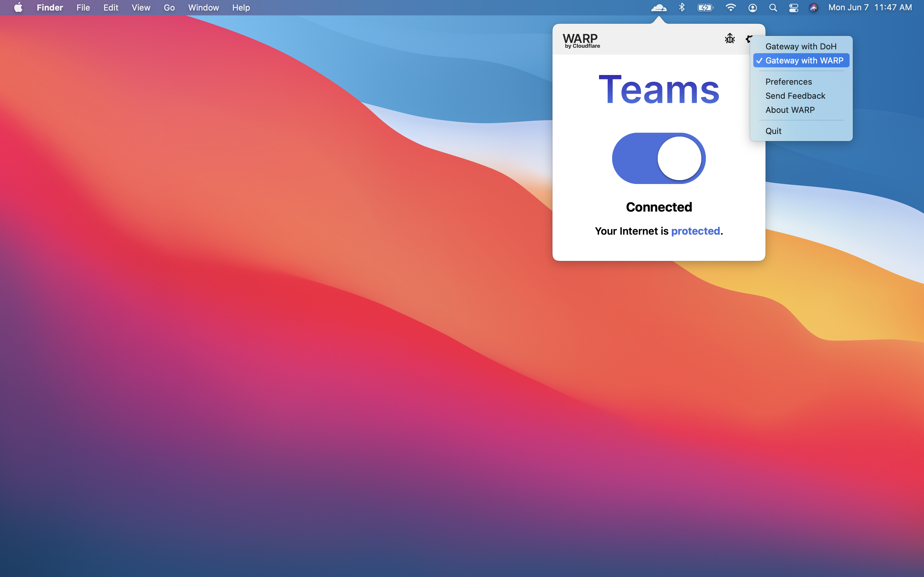
Task: Click the Wi-Fi status icon
Action: [x=731, y=7]
